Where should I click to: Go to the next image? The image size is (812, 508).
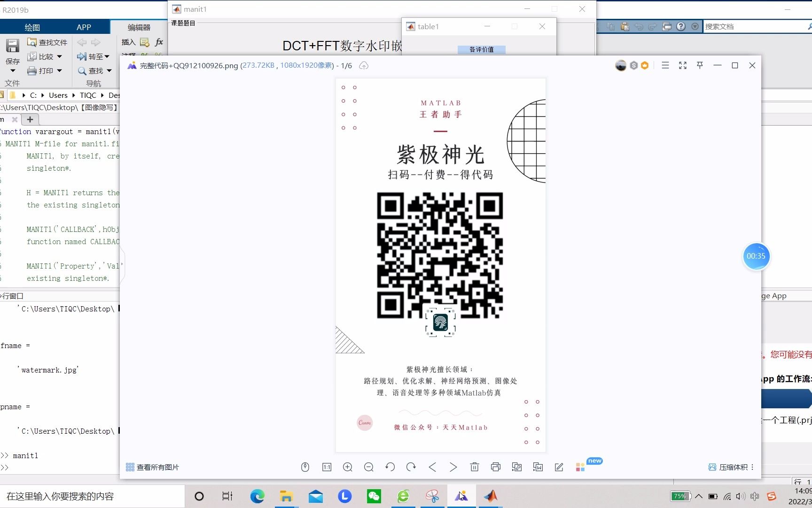coord(453,467)
